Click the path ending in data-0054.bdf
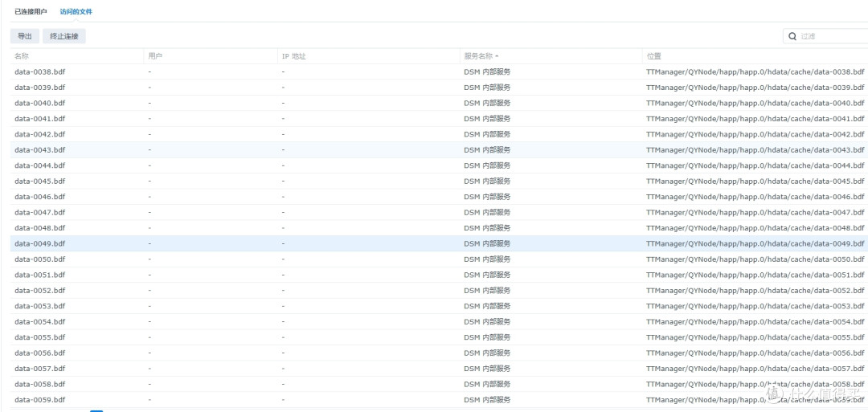868x412 pixels. 754,322
